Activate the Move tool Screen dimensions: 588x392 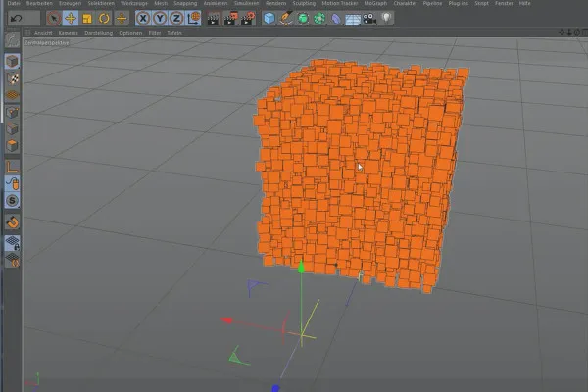[71, 18]
